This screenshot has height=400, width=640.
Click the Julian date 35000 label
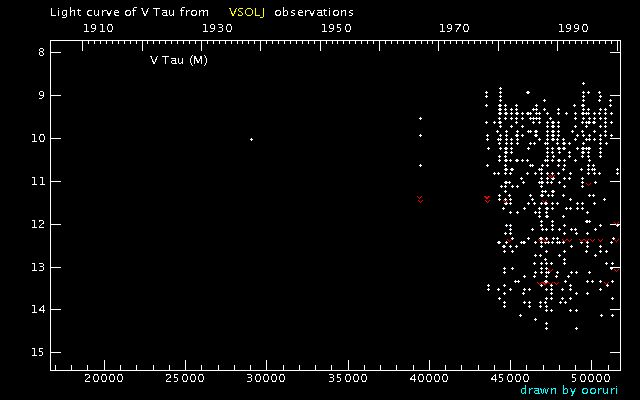click(348, 378)
